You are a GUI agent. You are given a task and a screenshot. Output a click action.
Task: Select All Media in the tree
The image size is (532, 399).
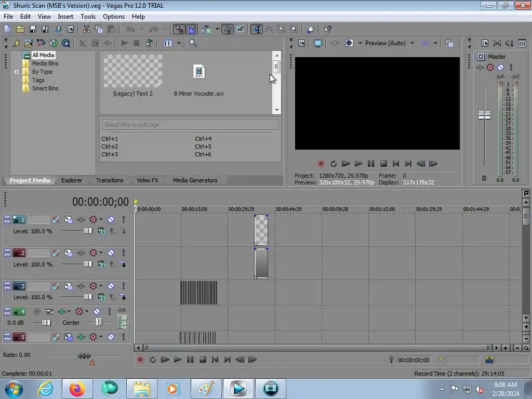tap(43, 55)
